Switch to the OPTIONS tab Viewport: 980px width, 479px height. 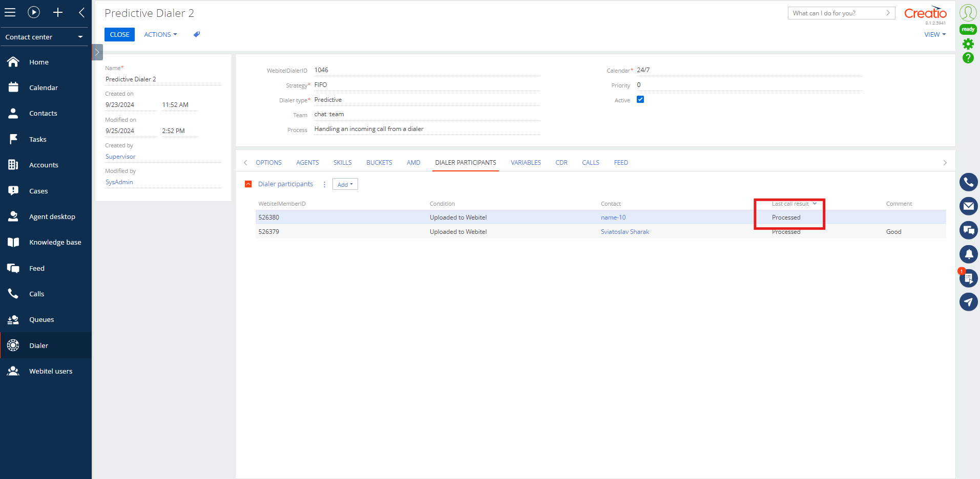tap(268, 163)
